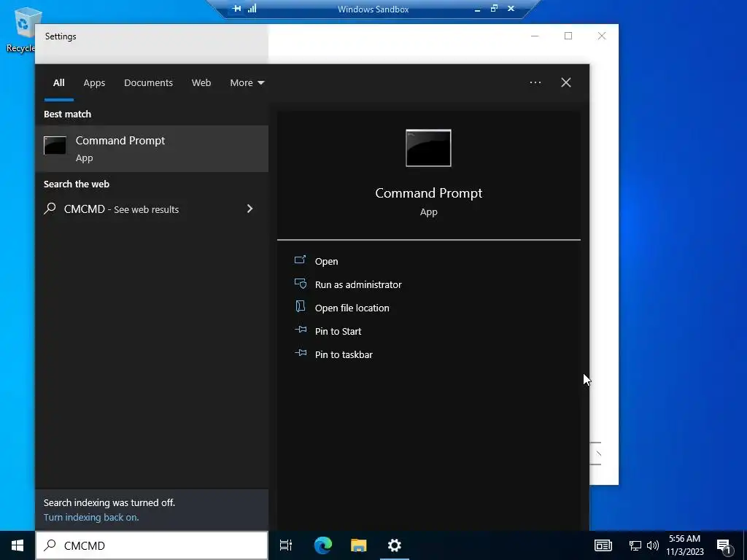Click the volume speaker tray icon
This screenshot has height=560, width=747.
pos(653,545)
